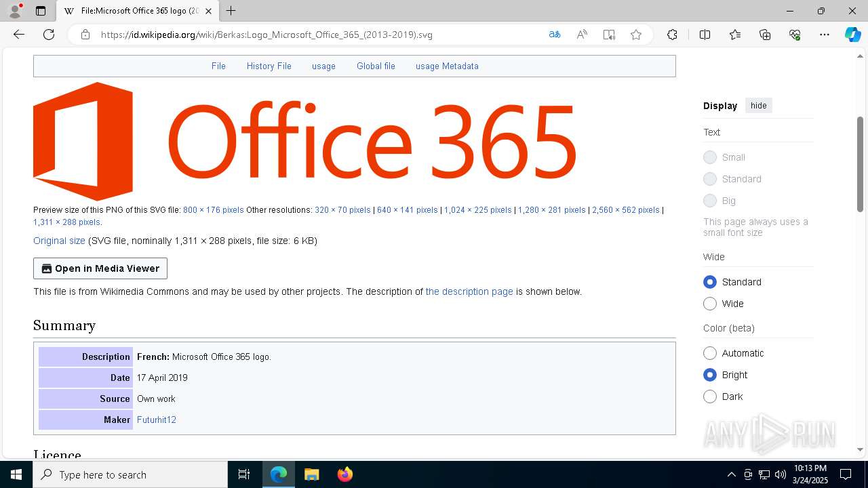This screenshot has width=868, height=488.
Task: Go back with the arrow icon
Action: tap(19, 35)
